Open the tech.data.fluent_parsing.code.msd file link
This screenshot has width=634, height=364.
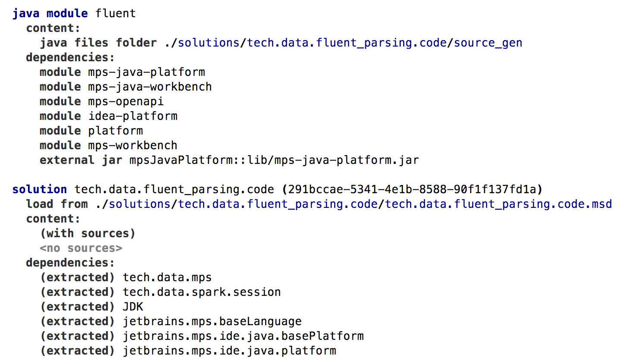498,204
